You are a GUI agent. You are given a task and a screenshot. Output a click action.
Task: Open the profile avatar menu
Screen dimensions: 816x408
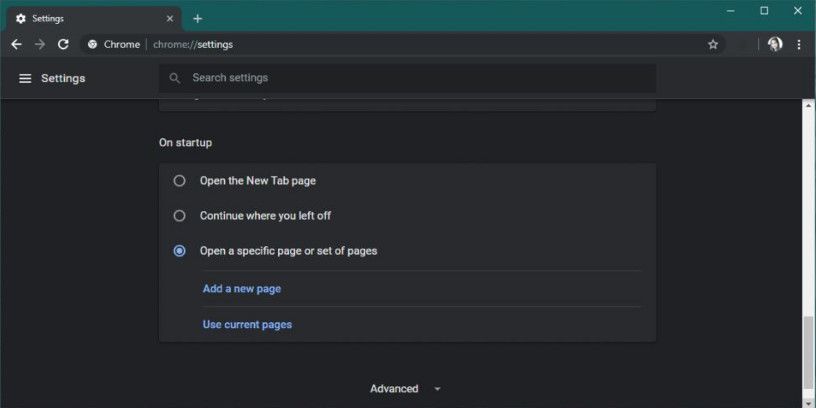pos(774,44)
